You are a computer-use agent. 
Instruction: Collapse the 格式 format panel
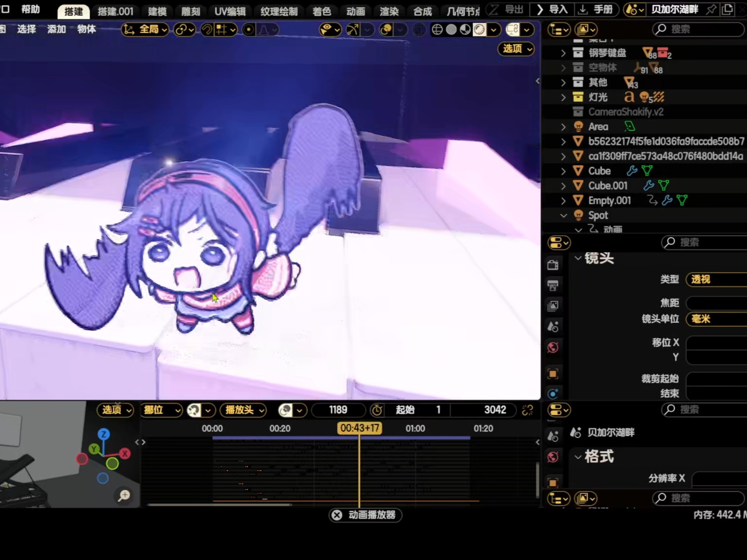[578, 457]
